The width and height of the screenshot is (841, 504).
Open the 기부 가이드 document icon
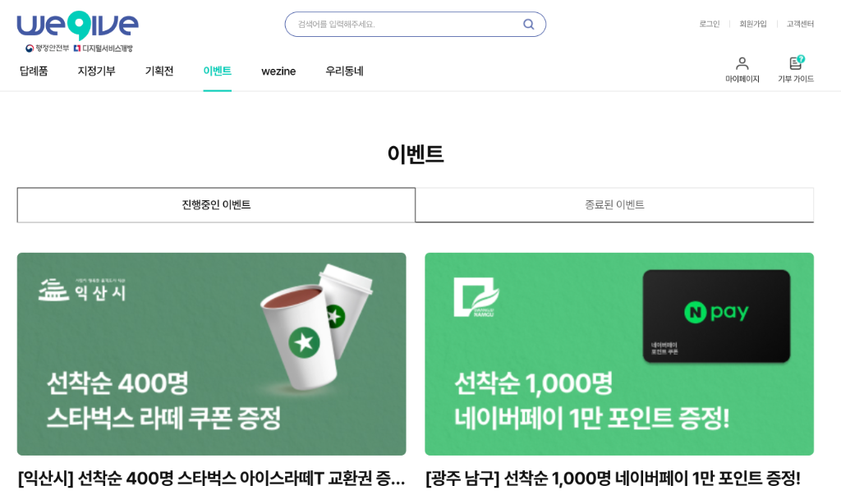point(797,62)
